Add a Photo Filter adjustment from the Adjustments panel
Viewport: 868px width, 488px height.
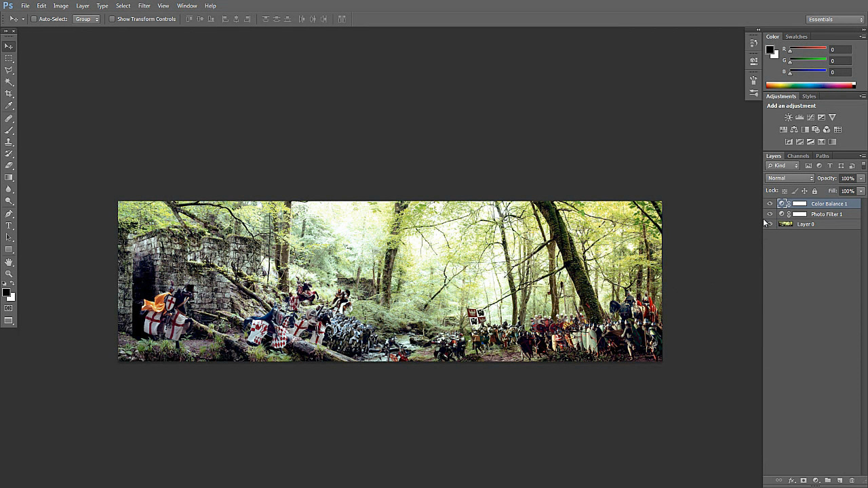tap(816, 129)
